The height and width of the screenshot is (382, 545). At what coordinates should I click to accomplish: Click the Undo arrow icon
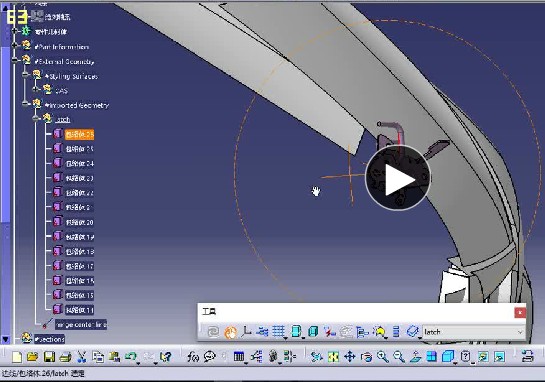131,357
